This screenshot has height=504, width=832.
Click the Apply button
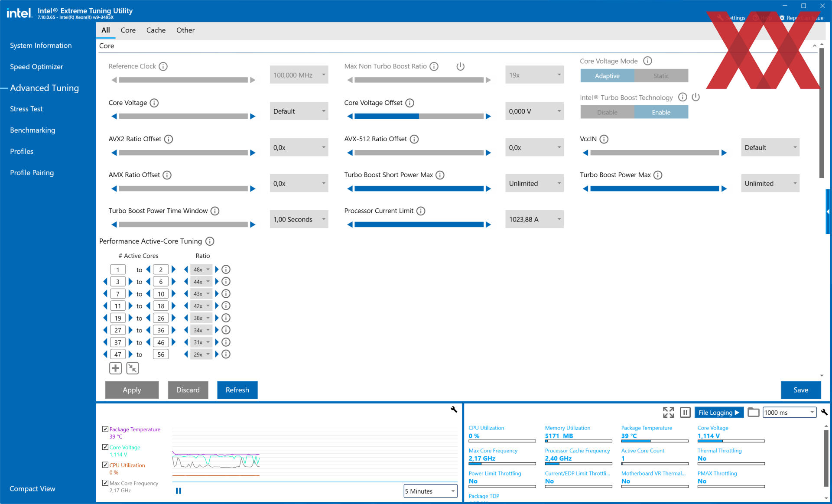click(132, 390)
